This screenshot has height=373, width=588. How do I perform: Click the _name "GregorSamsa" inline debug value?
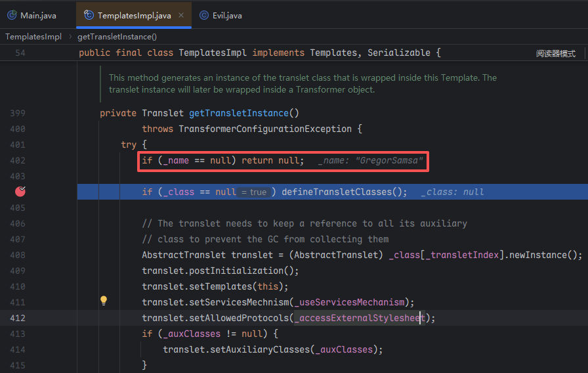point(371,161)
